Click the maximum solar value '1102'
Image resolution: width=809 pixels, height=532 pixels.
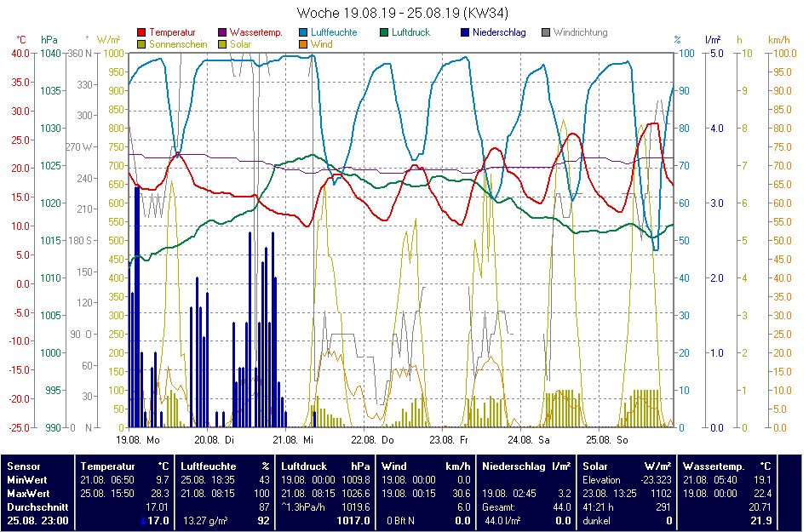point(662,494)
